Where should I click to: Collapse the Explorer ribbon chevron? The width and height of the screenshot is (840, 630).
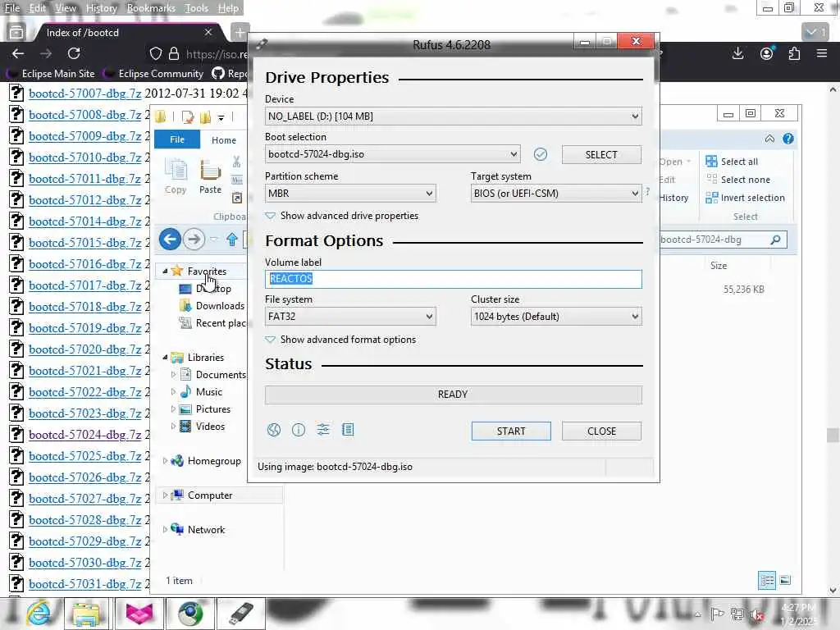[x=769, y=139]
